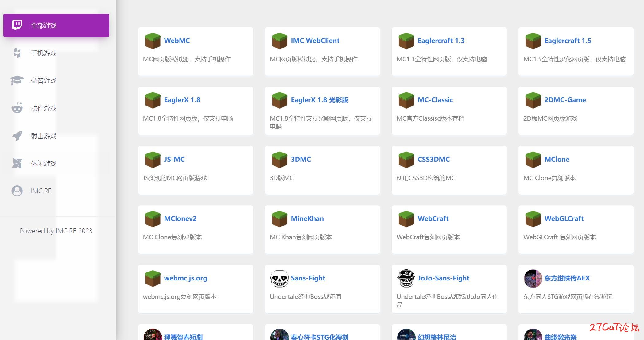Open the 东方绀珠传AEX title link

[567, 278]
